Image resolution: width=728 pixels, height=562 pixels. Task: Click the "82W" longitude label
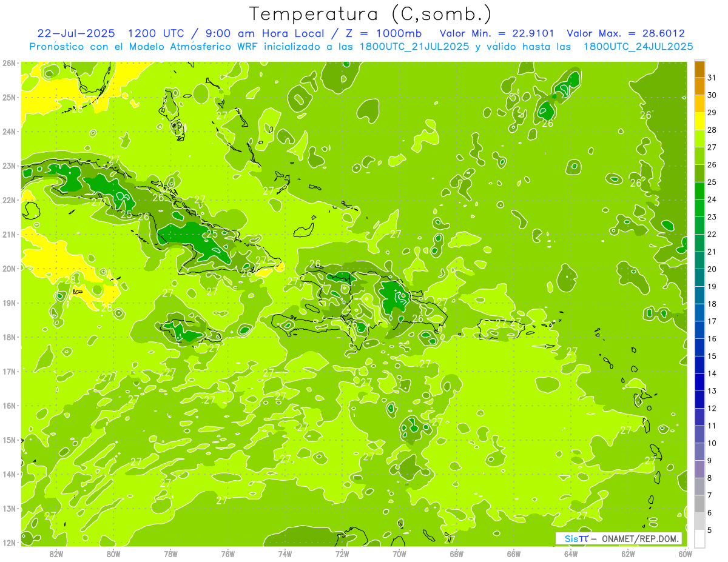click(x=56, y=554)
